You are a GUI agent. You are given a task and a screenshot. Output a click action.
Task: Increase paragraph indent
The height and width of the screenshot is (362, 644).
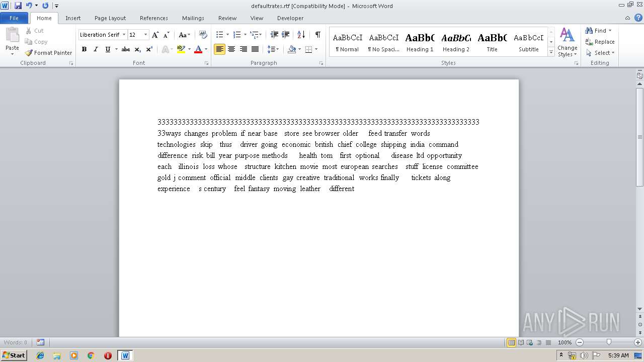click(285, 35)
